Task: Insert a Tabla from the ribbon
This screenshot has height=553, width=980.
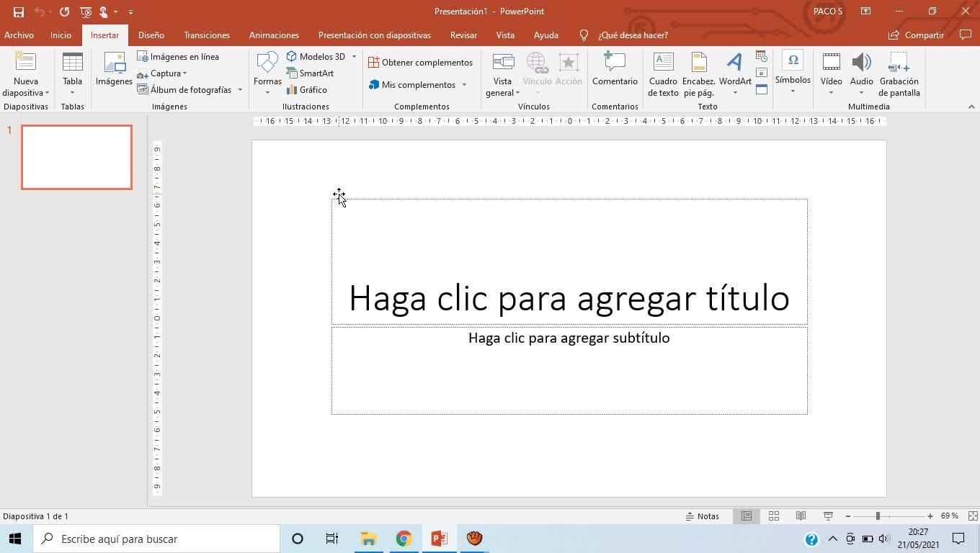Action: 72,72
